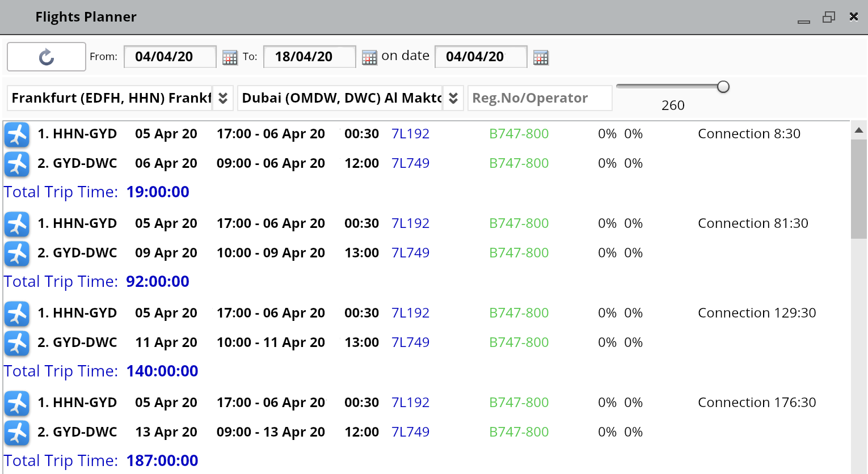Open the Dubai Al Maktoum destination dropdown
868x474 pixels.
coord(340,98)
